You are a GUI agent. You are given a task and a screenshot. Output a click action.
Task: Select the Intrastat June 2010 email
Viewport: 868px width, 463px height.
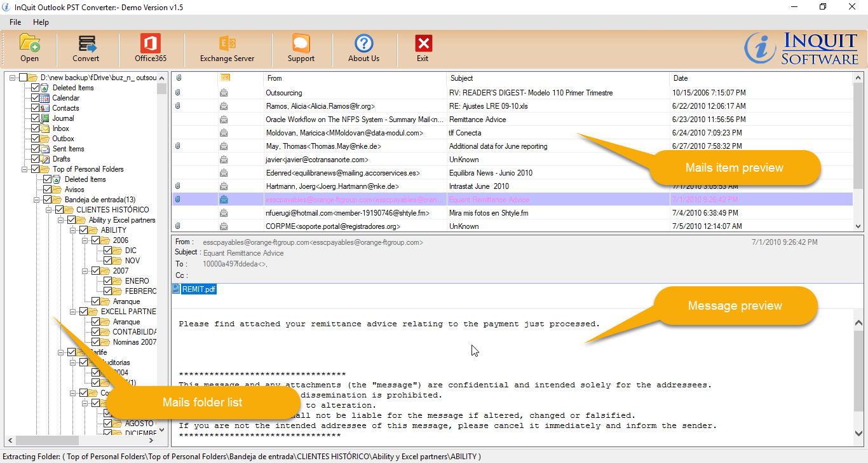[445, 185]
